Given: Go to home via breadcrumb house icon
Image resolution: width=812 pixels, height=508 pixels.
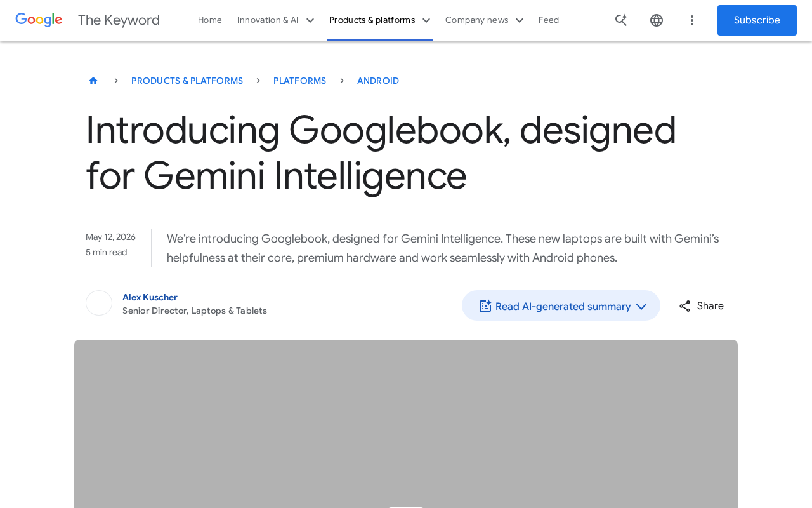Looking at the screenshot, I should (x=93, y=81).
